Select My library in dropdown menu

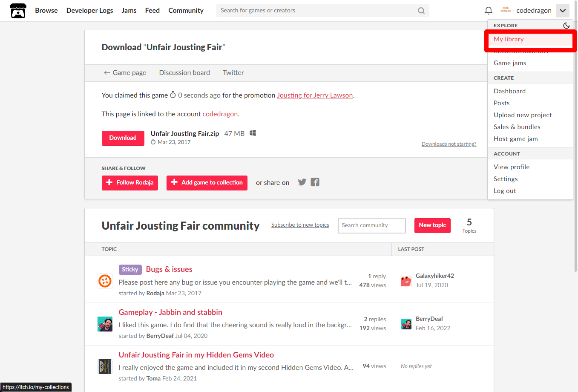[x=530, y=39]
